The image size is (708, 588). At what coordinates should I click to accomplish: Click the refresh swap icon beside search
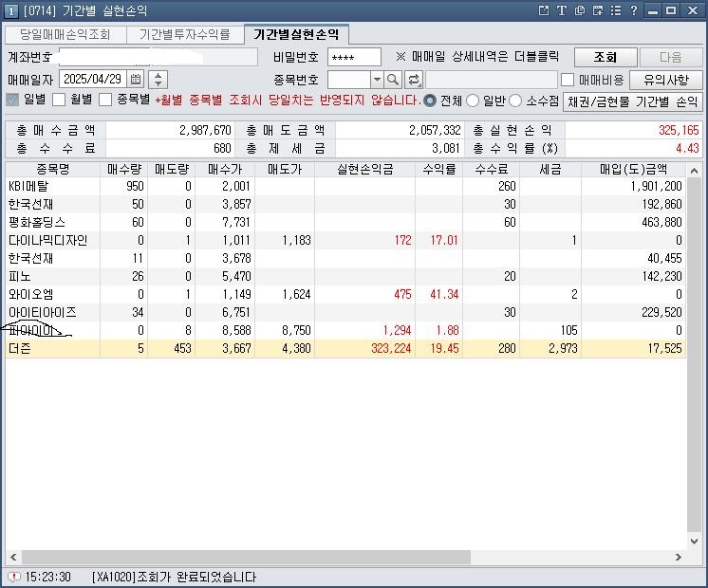click(x=413, y=80)
